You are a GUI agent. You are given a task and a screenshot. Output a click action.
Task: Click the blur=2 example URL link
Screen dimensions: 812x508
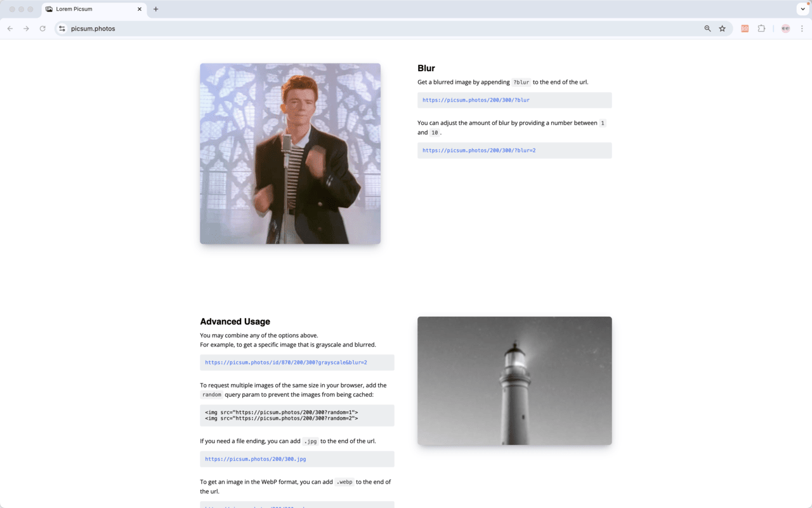pyautogui.click(x=478, y=150)
